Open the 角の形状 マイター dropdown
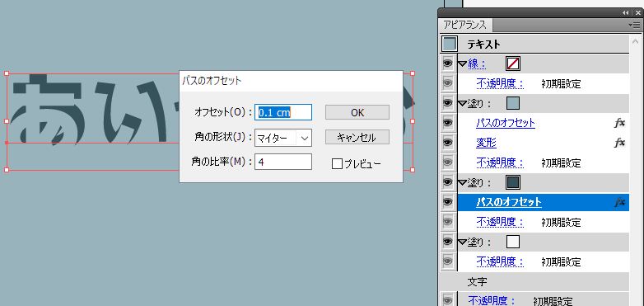Screen dimensions: 644x306 tap(283, 139)
